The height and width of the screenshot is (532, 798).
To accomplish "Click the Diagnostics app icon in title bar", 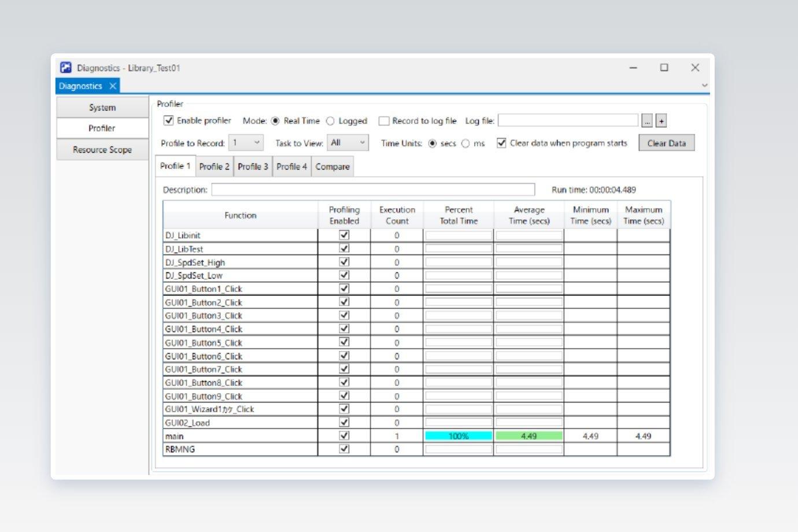I will [x=66, y=68].
